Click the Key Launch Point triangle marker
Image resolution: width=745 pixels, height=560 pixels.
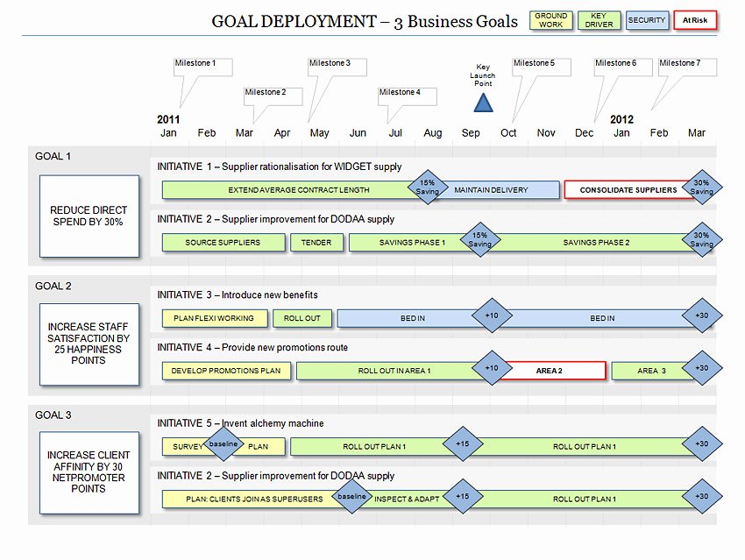coord(483,103)
